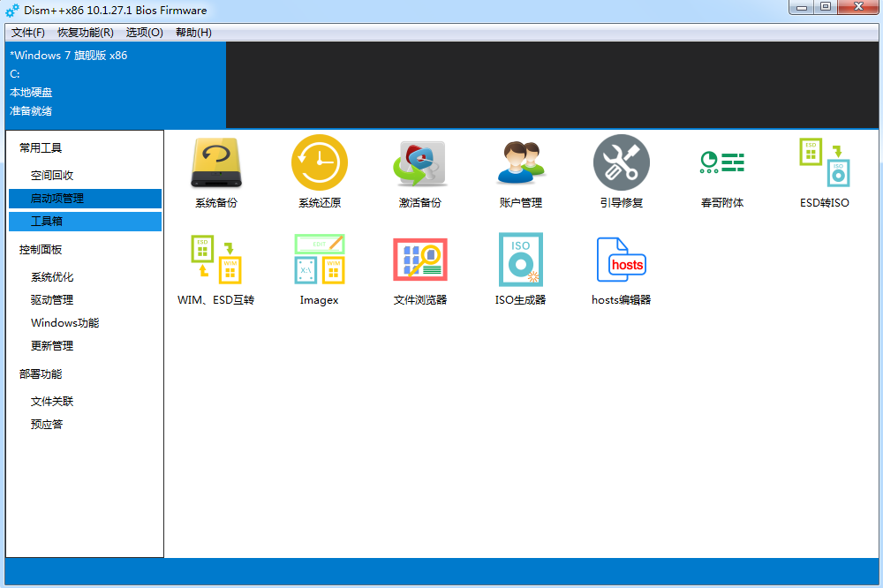This screenshot has height=588, width=883.
Task: Select 空间回收 in the sidebar
Action: 52,176
